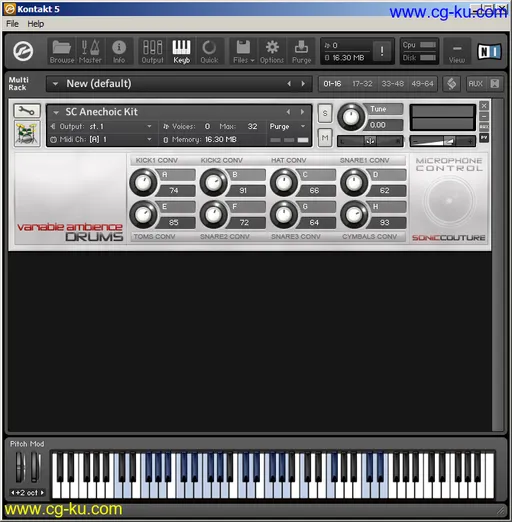Load next instrument for SC Anechoic Kit
Image resolution: width=512 pixels, height=522 pixels.
[302, 112]
